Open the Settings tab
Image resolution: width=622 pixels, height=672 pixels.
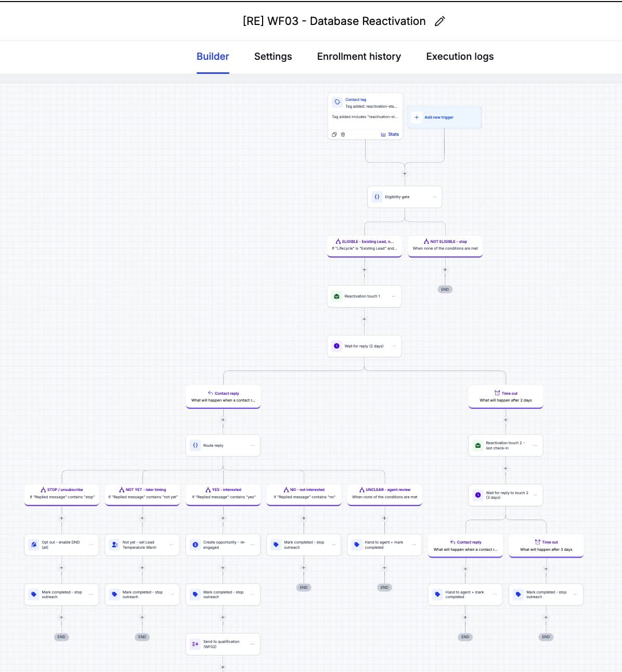[x=273, y=56]
